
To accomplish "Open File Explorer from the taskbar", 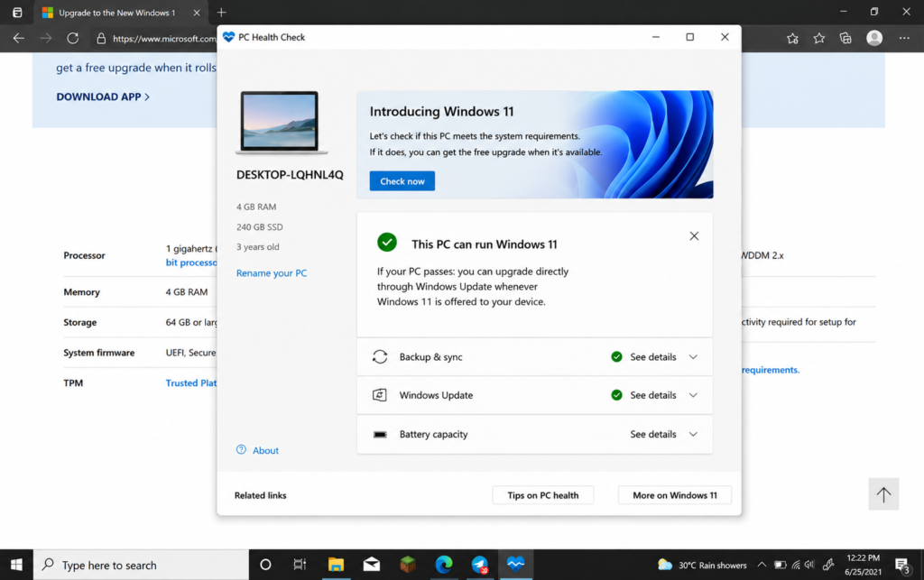I will pyautogui.click(x=336, y=565).
